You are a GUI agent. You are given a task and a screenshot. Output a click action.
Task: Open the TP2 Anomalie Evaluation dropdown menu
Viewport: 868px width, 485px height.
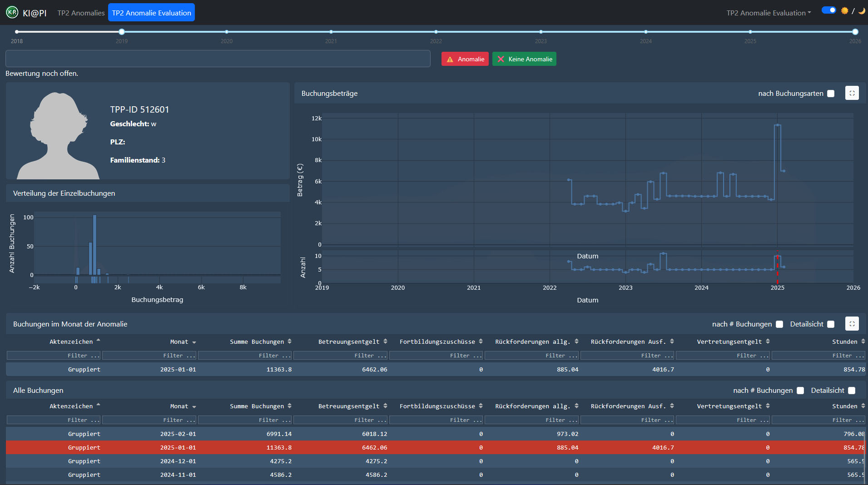click(769, 13)
